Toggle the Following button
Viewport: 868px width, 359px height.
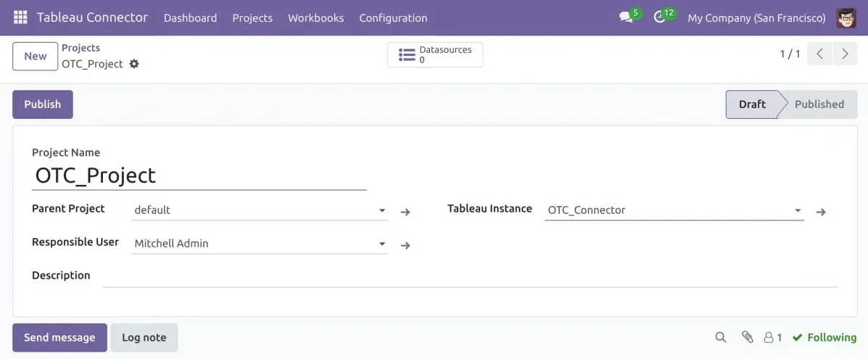pyautogui.click(x=824, y=337)
